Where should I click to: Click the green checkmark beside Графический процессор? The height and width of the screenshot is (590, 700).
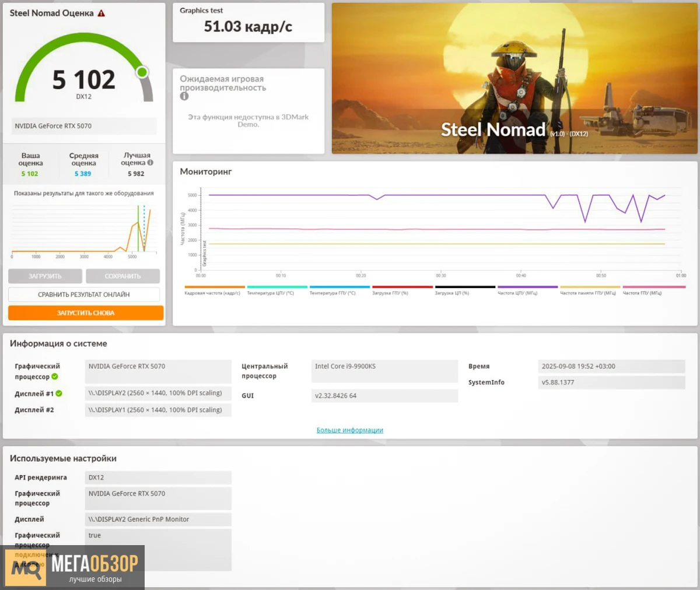[x=55, y=377]
